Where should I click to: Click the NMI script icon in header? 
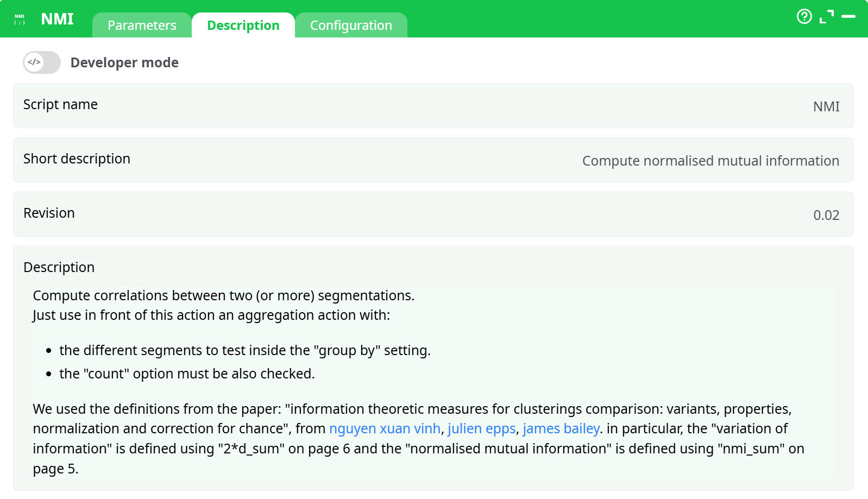pos(20,19)
